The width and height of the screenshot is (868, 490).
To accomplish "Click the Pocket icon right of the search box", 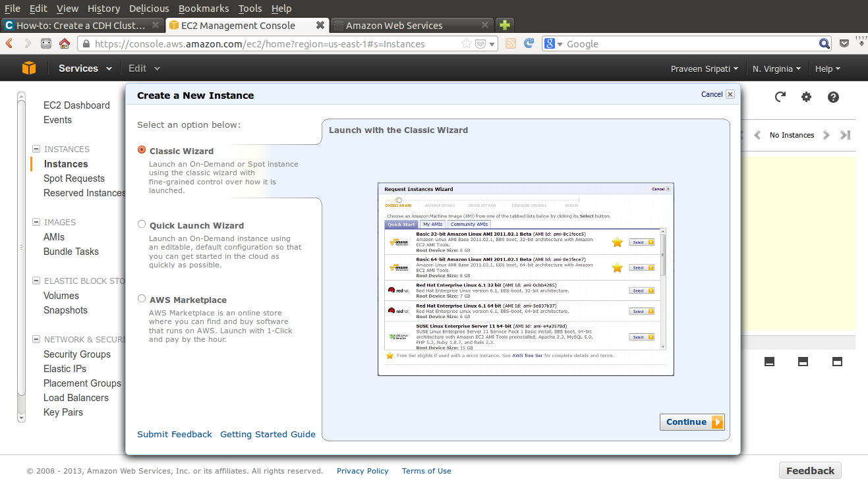I will pos(844,43).
